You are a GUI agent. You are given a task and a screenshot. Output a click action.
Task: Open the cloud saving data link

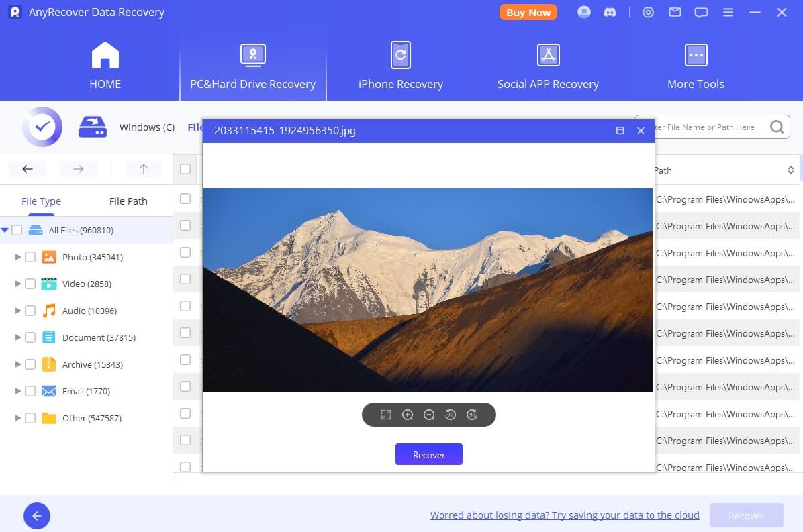coord(565,515)
